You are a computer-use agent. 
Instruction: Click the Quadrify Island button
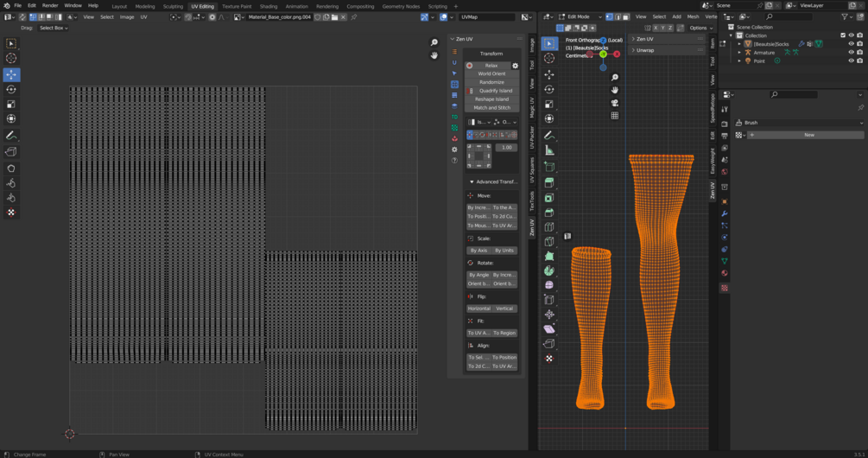pyautogui.click(x=495, y=91)
